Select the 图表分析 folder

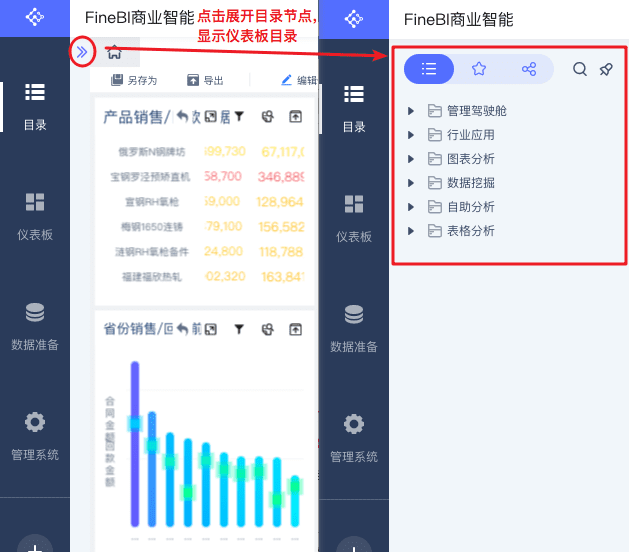point(461,159)
